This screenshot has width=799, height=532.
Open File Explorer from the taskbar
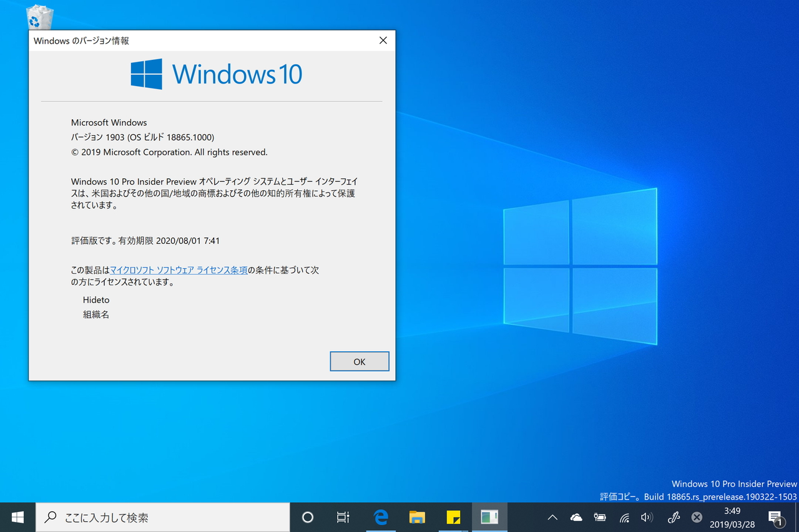[417, 517]
